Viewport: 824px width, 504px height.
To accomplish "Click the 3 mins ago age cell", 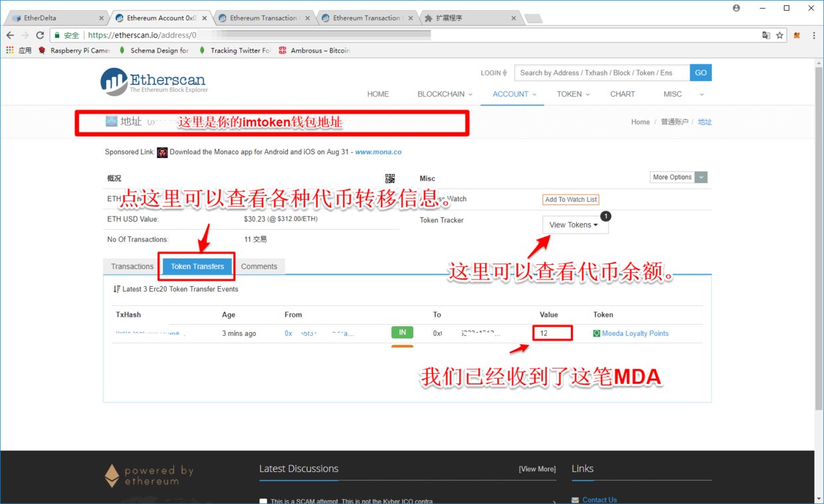I will 239,333.
